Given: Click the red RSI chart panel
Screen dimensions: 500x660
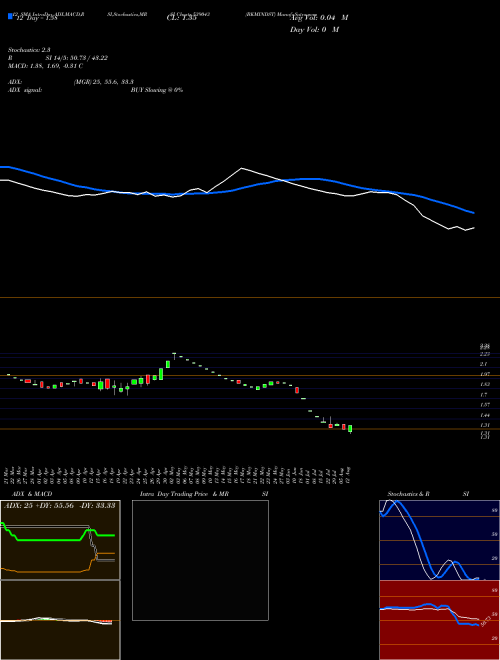Looking at the screenshot, I should click(439, 620).
